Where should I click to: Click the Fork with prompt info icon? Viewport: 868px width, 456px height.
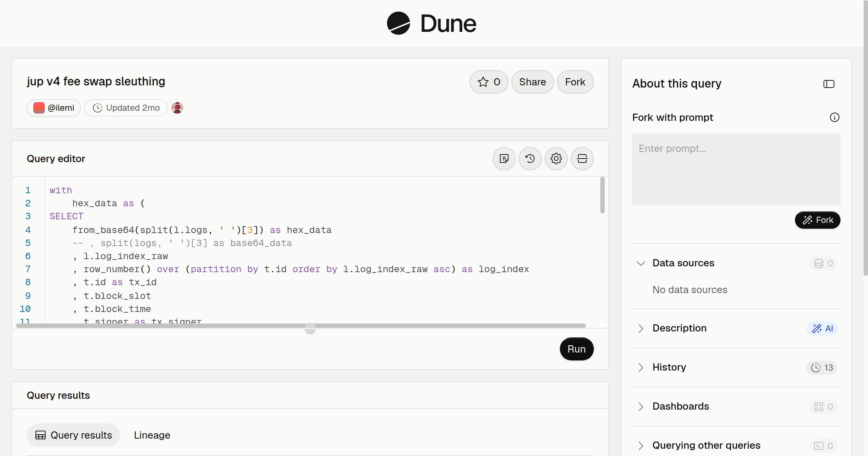click(834, 117)
